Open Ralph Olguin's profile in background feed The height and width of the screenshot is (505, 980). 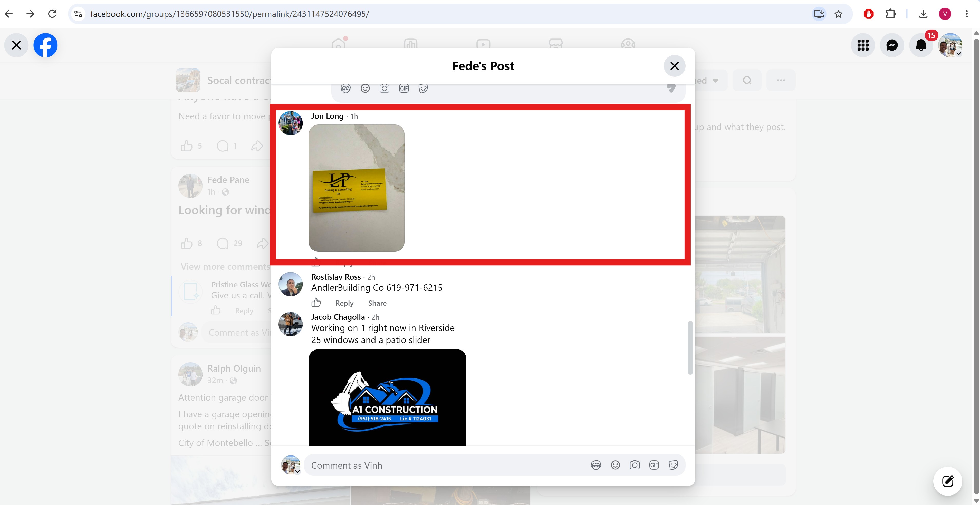(x=234, y=368)
